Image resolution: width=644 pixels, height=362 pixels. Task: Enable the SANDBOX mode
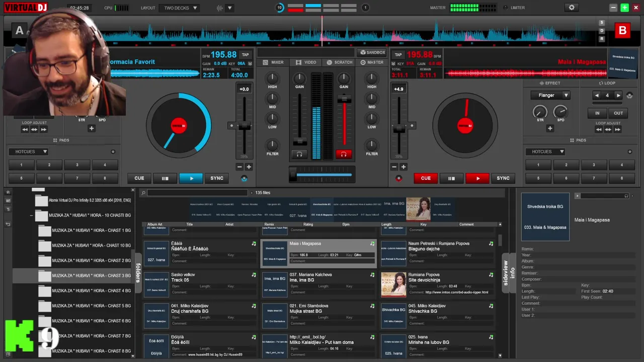coord(372,52)
